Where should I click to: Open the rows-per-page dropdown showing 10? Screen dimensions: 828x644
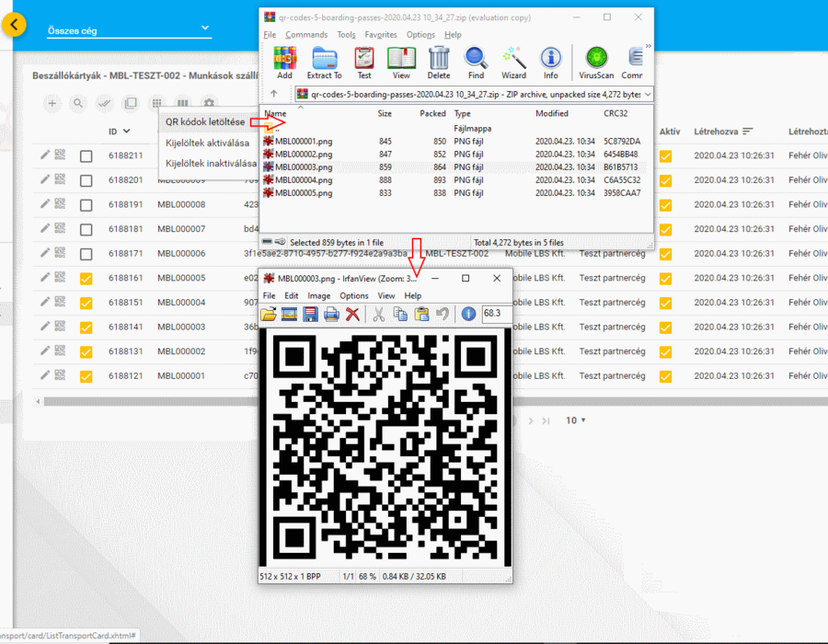pos(576,420)
